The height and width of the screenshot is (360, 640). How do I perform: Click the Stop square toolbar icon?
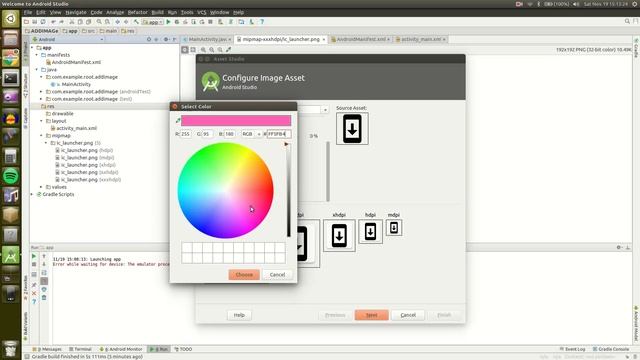pos(211,22)
